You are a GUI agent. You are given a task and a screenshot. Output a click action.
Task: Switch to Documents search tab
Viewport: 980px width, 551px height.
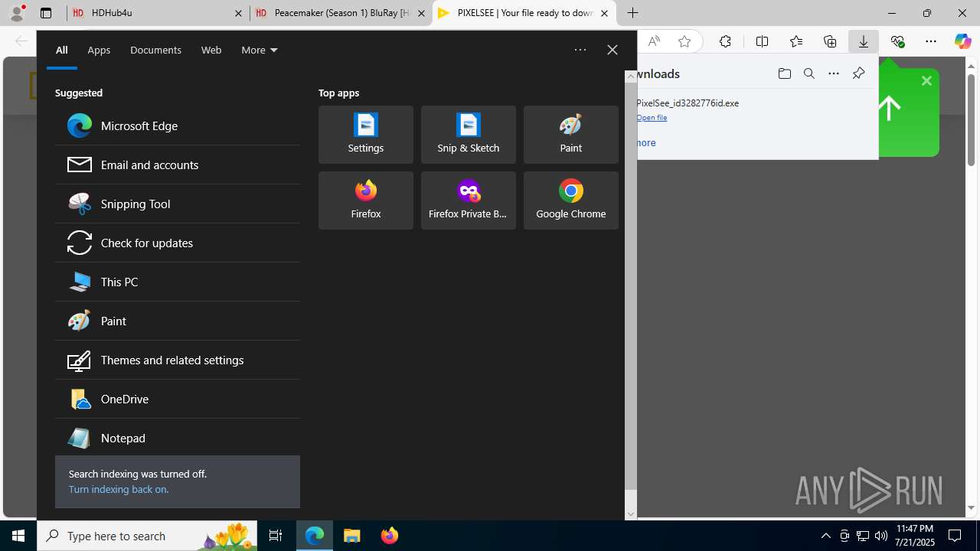coord(155,50)
